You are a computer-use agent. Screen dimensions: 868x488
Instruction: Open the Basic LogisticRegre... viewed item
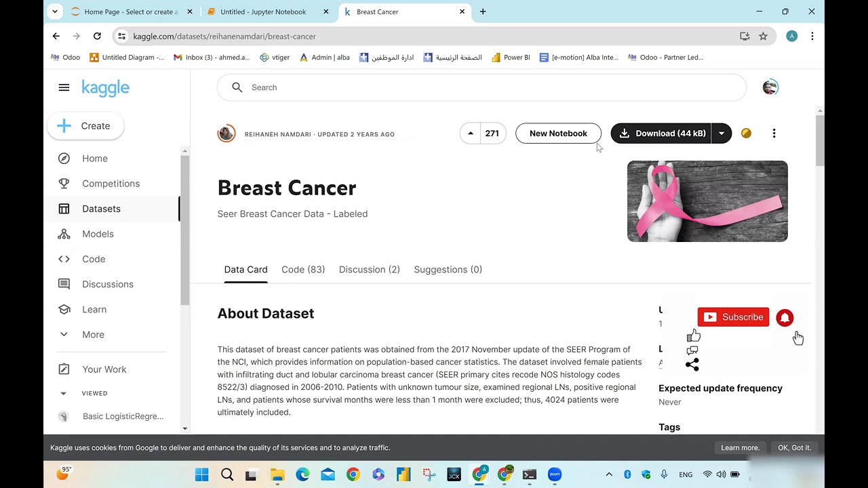pos(122,416)
